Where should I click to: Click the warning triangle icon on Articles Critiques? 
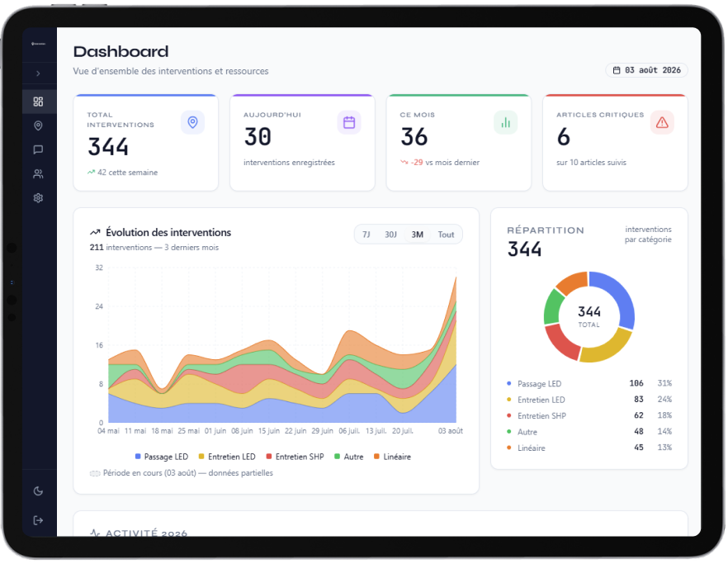(663, 123)
